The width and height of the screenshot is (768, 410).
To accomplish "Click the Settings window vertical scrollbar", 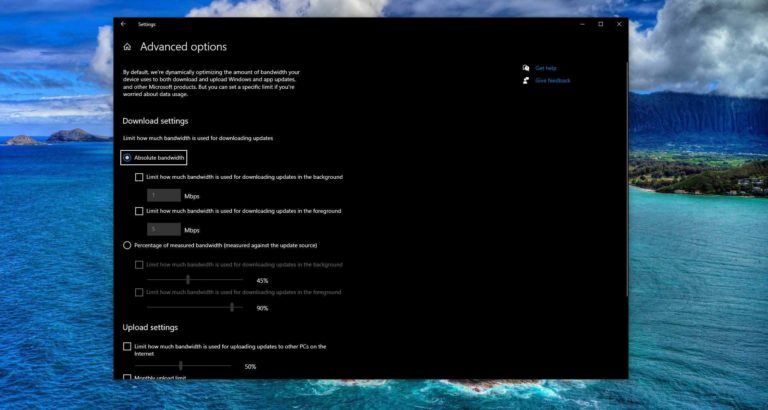I will pyautogui.click(x=626, y=179).
